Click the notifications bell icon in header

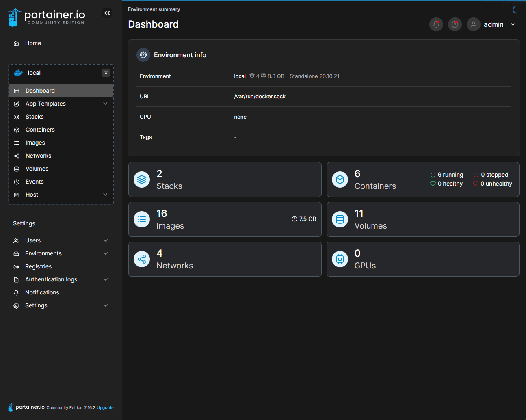click(436, 24)
